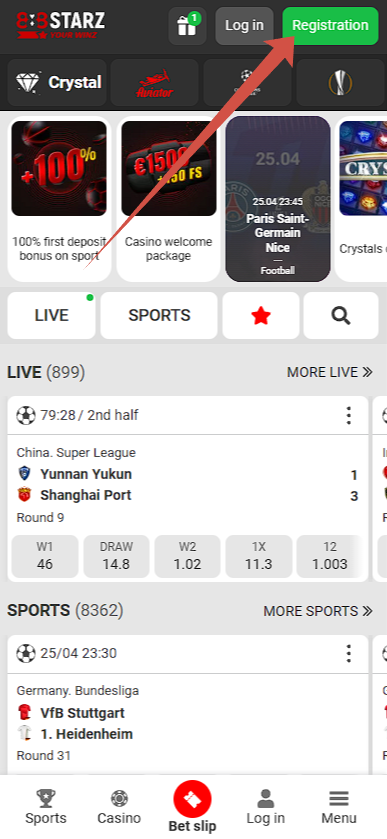Open the Europa League trophy shortcut
Image resolution: width=387 pixels, height=839 pixels.
(x=341, y=82)
